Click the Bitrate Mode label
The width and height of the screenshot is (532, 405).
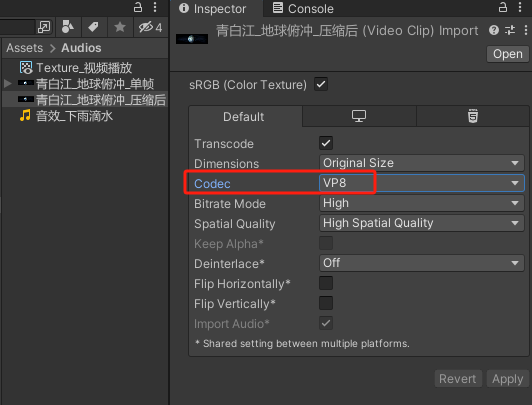point(230,204)
